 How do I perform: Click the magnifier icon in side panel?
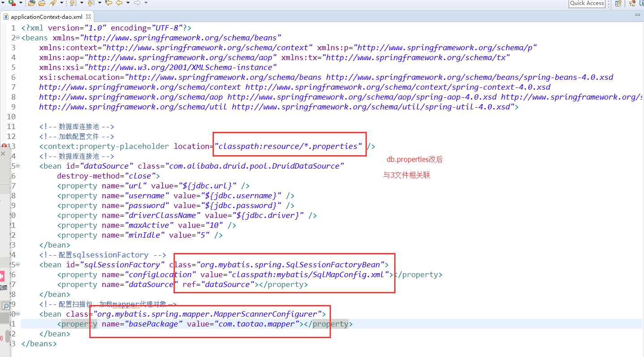(x=5, y=306)
